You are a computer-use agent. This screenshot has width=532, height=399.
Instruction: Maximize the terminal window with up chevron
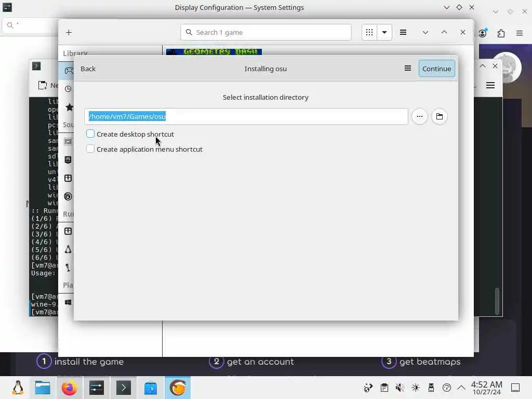[x=483, y=66]
